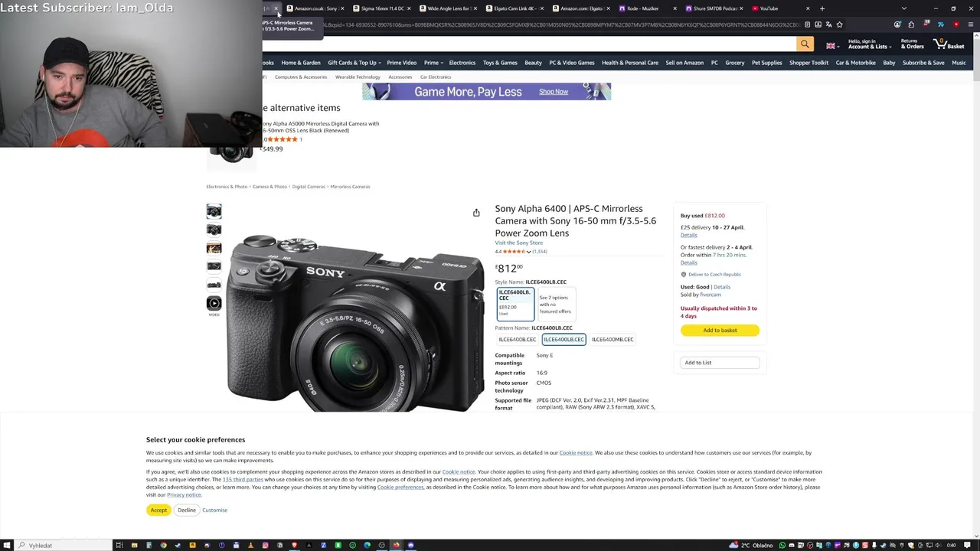Open the Mirrorless Cameras breadcrumb link

(350, 187)
